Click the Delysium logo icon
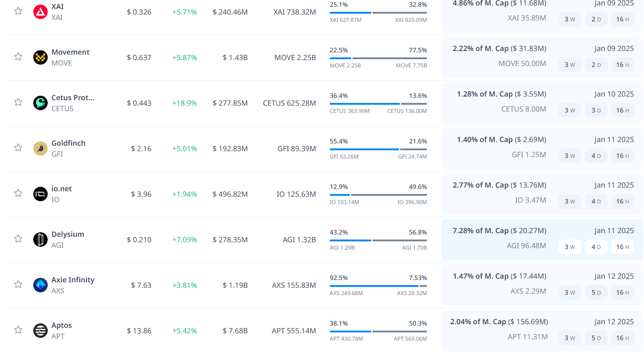 [x=40, y=240]
